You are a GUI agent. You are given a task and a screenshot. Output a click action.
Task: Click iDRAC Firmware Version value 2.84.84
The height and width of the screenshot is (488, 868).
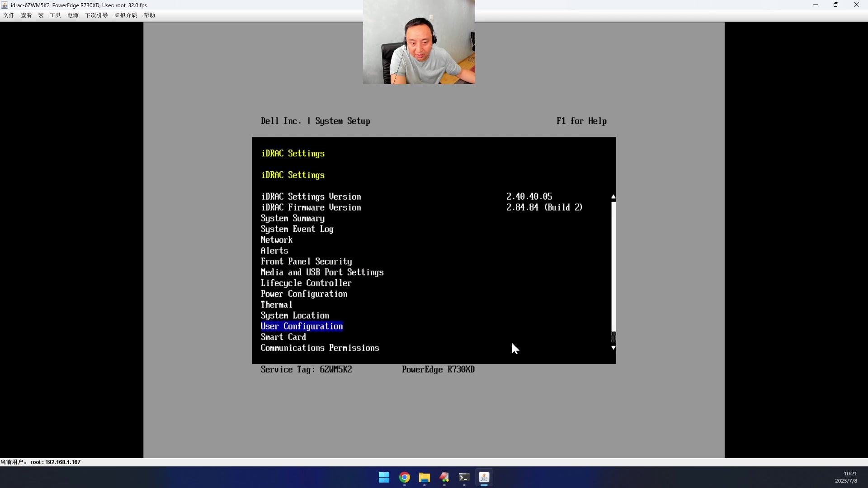[544, 207]
